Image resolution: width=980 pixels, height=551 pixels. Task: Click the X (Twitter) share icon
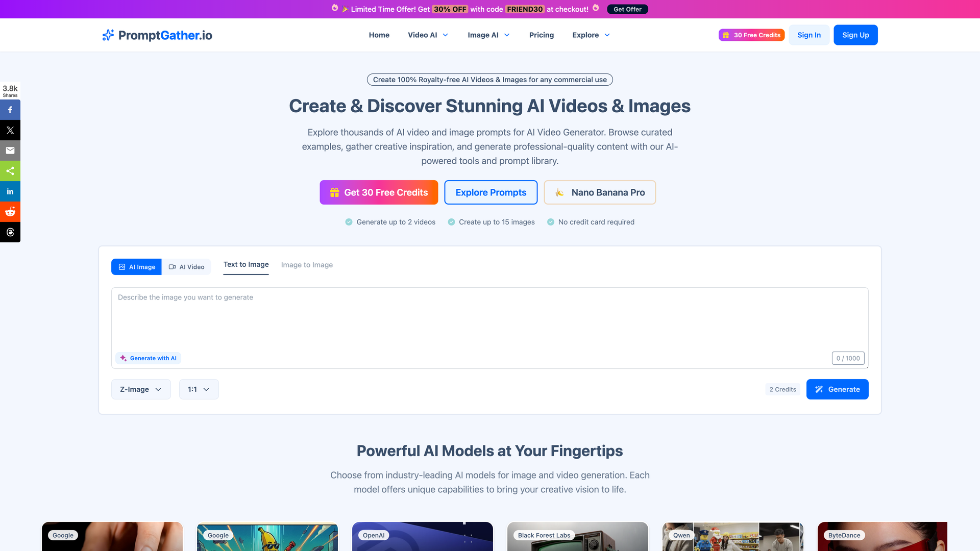click(x=10, y=130)
